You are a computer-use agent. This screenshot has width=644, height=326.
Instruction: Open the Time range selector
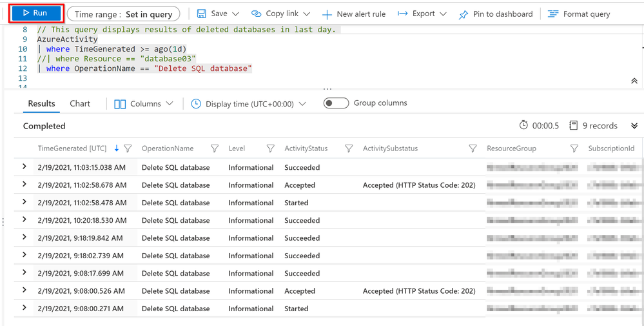[123, 14]
